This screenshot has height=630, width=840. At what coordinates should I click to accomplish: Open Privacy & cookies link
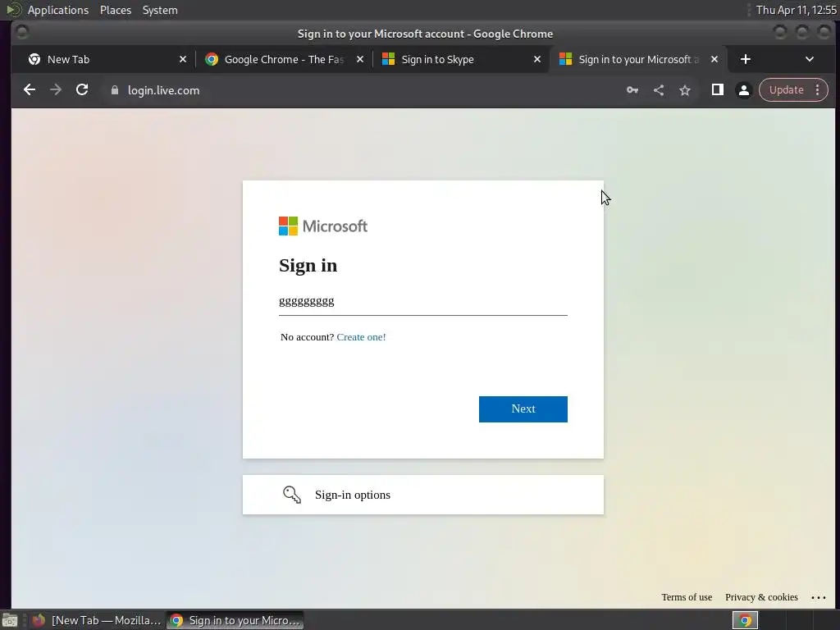coord(761,597)
